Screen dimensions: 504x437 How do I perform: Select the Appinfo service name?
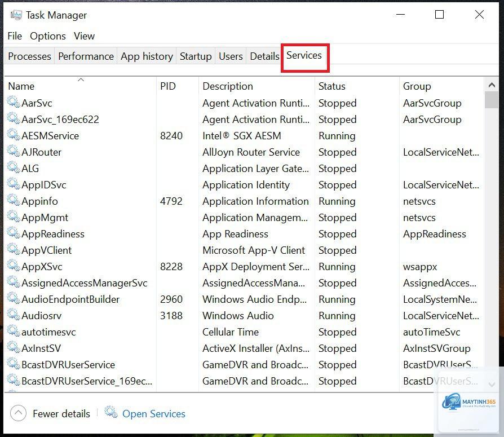tap(39, 202)
